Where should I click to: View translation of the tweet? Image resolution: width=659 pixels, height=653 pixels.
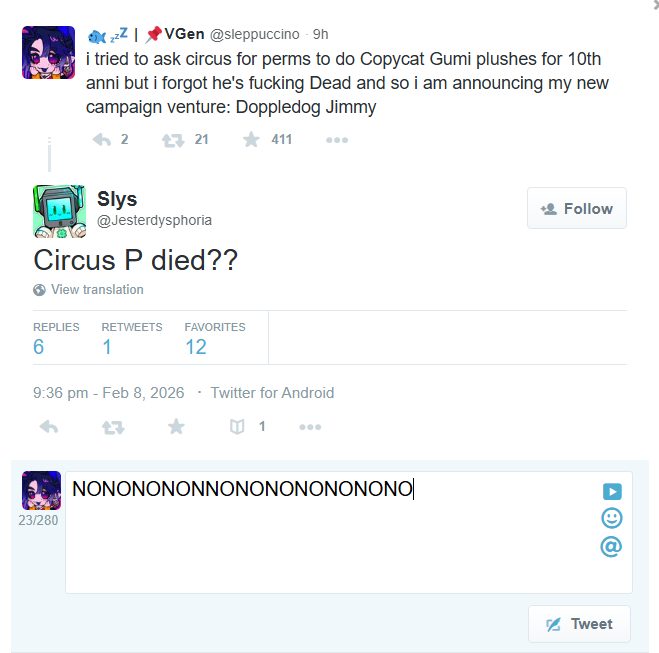click(97, 290)
